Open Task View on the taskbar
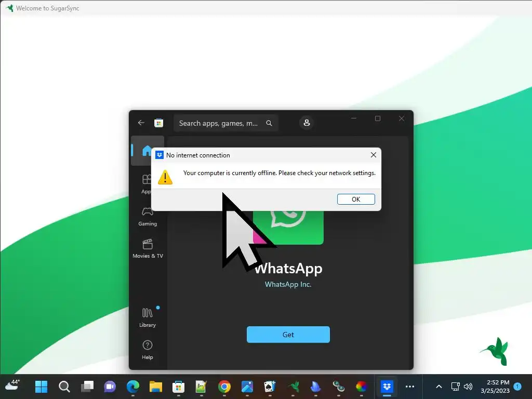The height and width of the screenshot is (399, 532). [x=87, y=387]
